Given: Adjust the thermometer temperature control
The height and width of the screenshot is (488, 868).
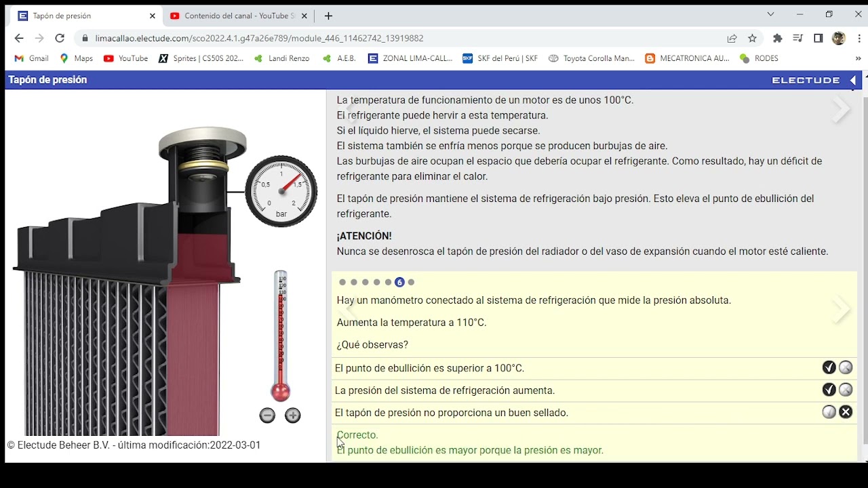Looking at the screenshot, I should pos(281,336).
